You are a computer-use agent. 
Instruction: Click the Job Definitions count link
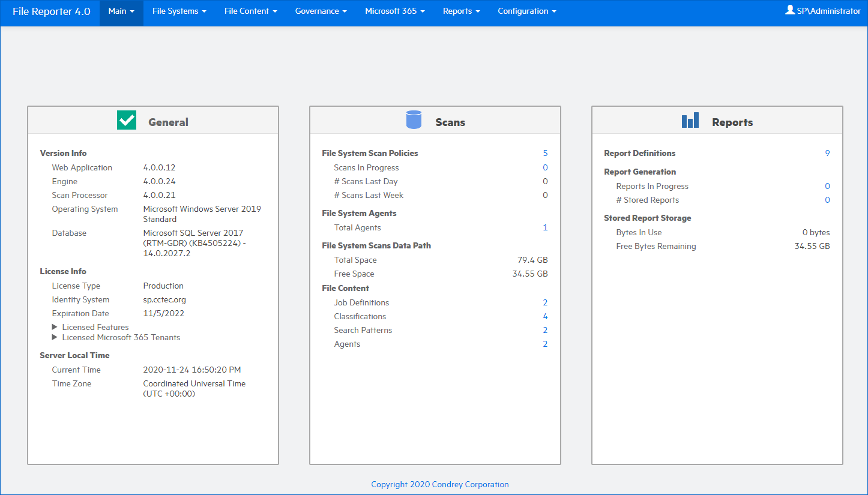point(545,302)
